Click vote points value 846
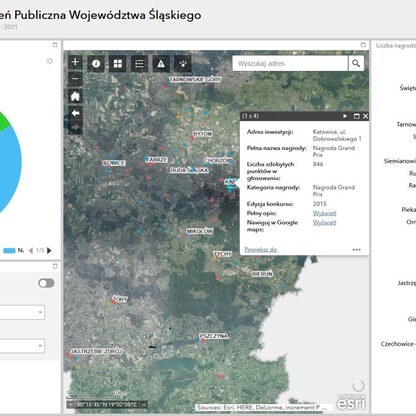Image resolution: width=416 pixels, height=416 pixels. click(x=318, y=164)
